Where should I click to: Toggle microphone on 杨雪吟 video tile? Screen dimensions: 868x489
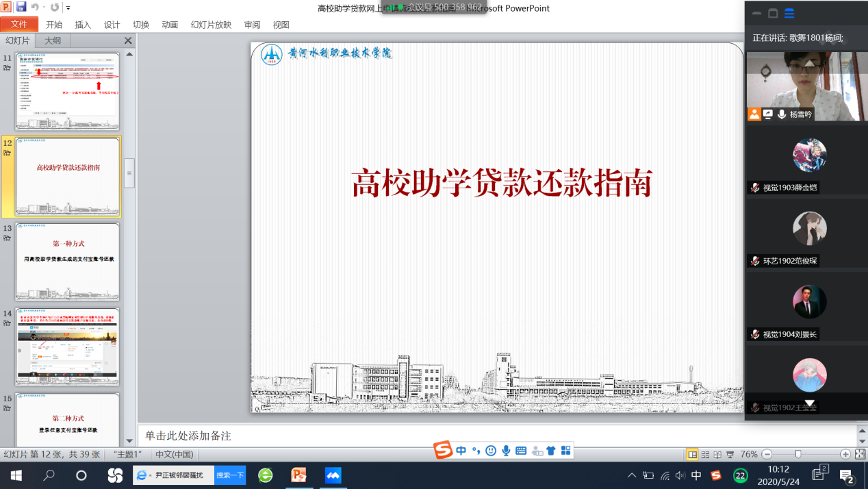click(x=781, y=114)
